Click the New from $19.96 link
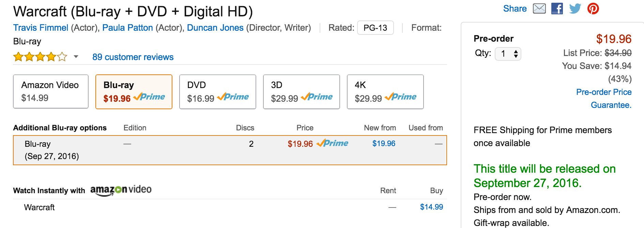Screen dimensions: 644x228 coord(384,144)
